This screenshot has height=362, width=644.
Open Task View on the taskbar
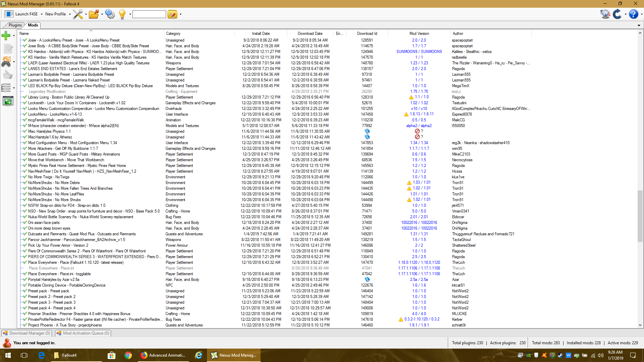click(x=24, y=355)
